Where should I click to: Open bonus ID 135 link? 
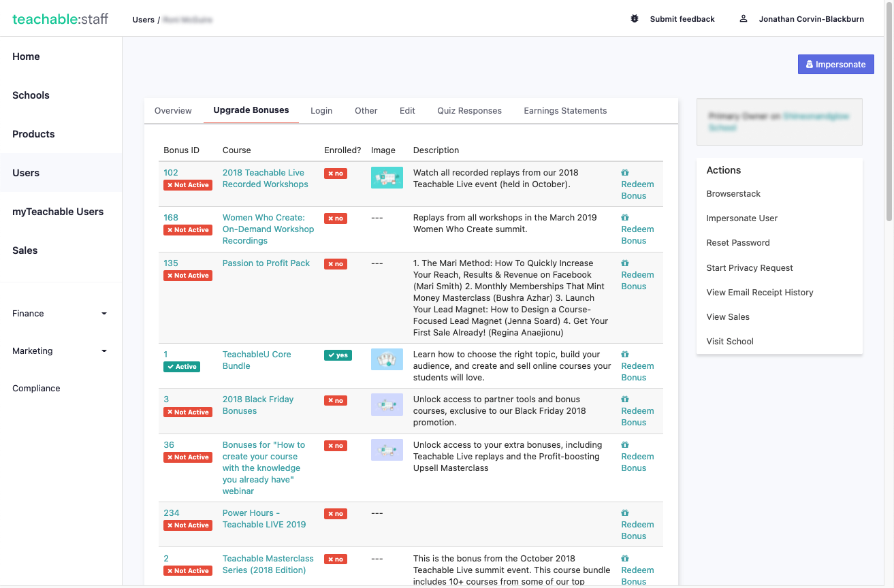171,263
